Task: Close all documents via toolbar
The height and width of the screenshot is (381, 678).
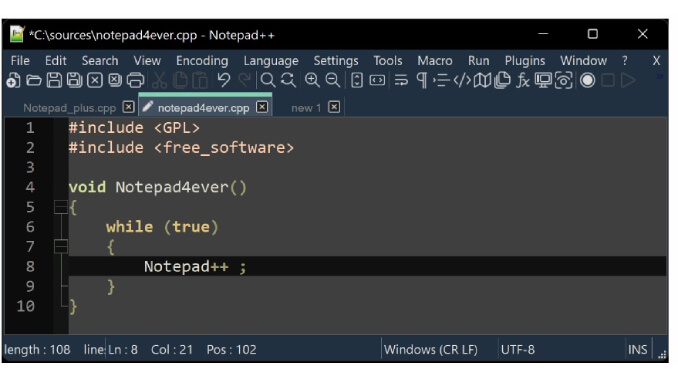Action: pyautogui.click(x=115, y=80)
